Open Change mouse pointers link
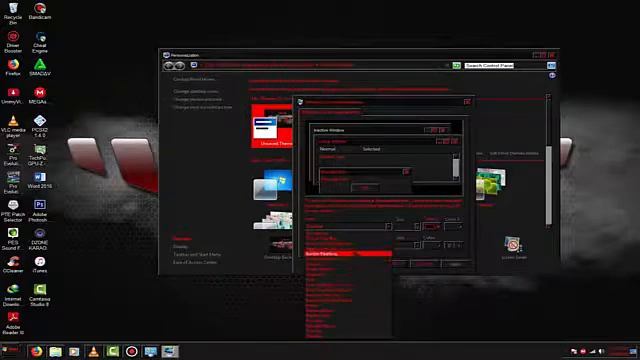640x360 pixels. click(198, 99)
